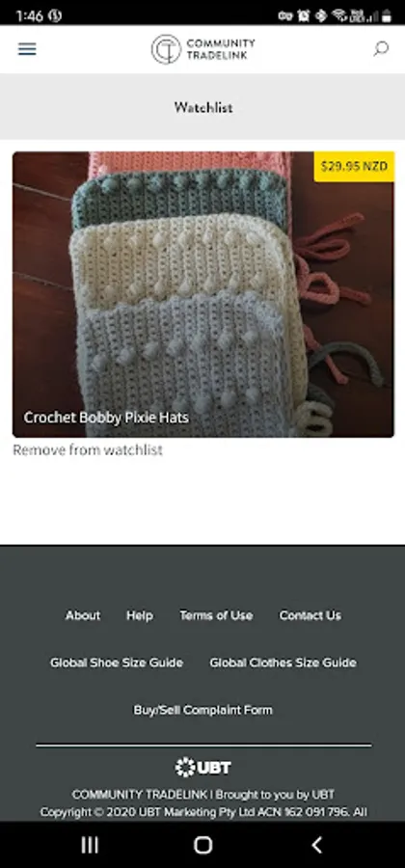This screenshot has height=868, width=405.
Task: Tap the search magnifier icon
Action: coord(381,49)
